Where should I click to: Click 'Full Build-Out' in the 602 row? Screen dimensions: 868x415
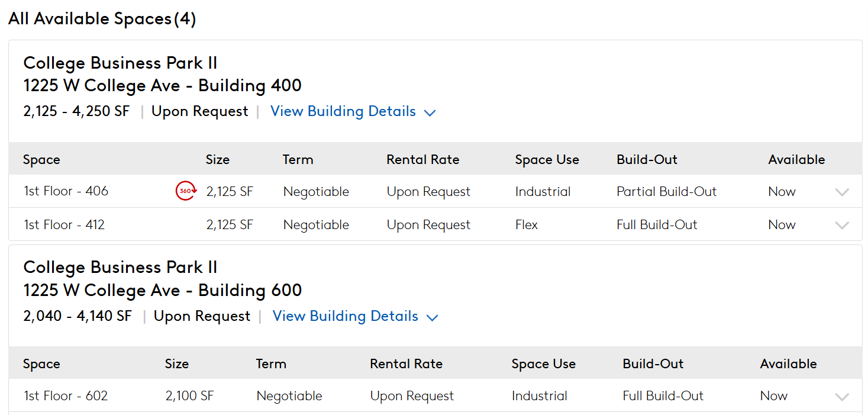pyautogui.click(x=663, y=395)
